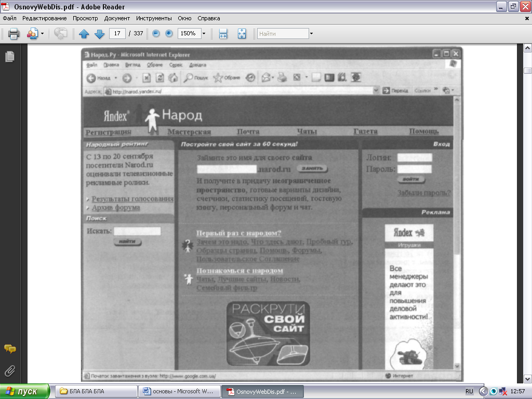Click the Помощь link on the page
This screenshot has width=532, height=399.
424,131
